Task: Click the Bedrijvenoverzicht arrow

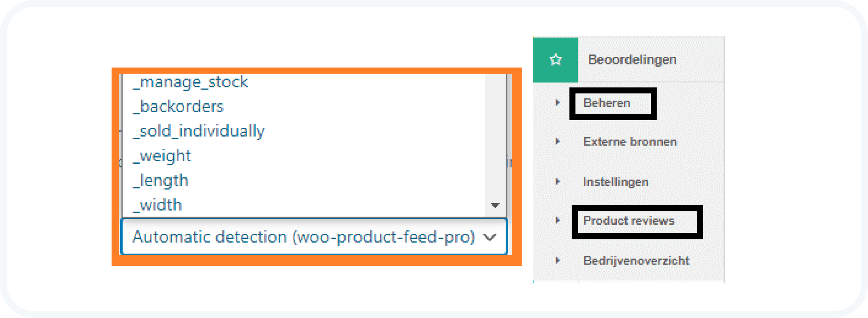Action: pos(557,260)
